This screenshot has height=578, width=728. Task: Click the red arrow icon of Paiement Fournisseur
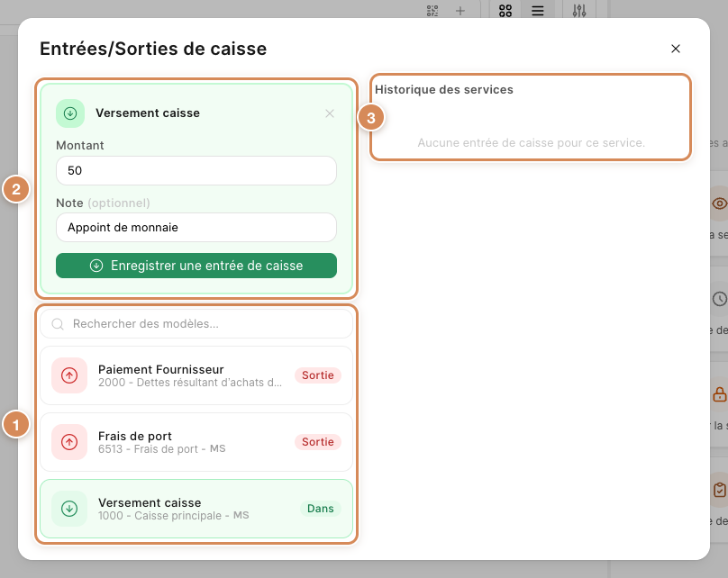69,375
